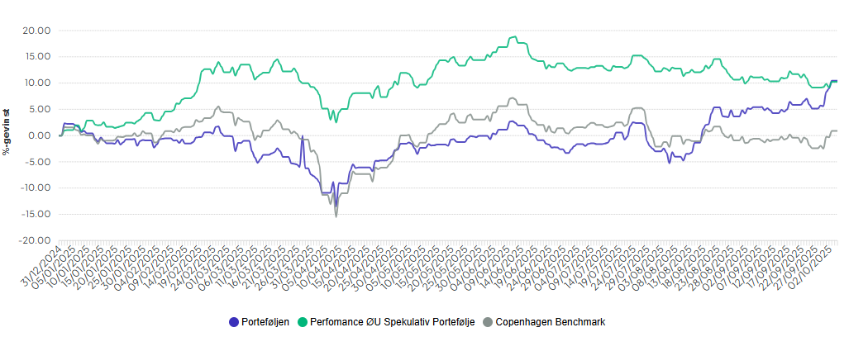Click the 15.00 y-axis tick label
868x351 pixels.
point(38,57)
